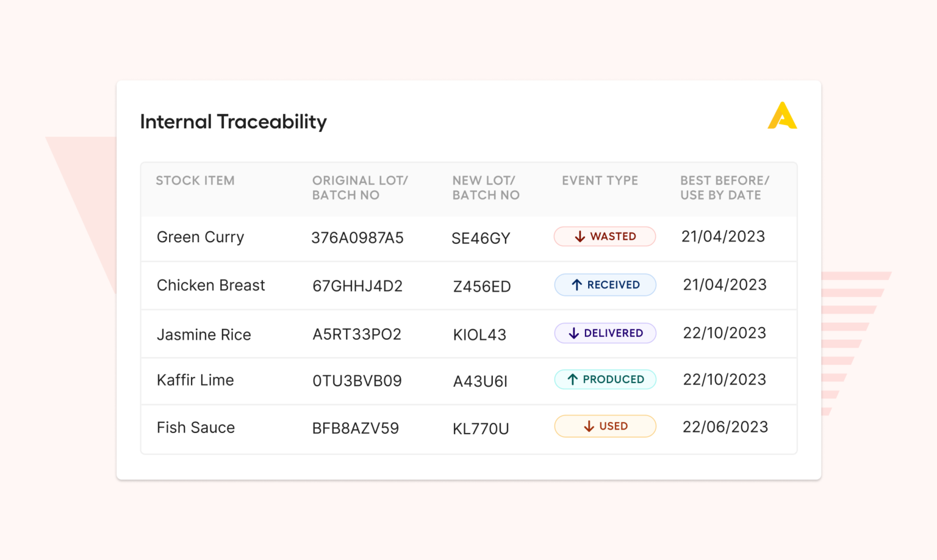Sort by BEST BEFORE/USE BY DATE column
This screenshot has width=937, height=560.
click(x=724, y=188)
